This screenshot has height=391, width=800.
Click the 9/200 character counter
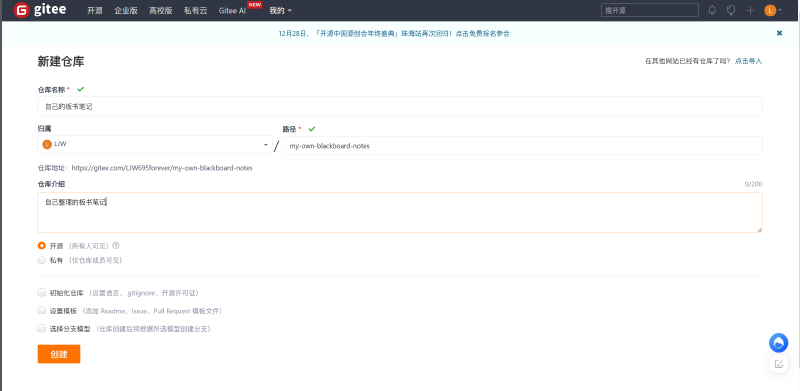[x=753, y=184]
